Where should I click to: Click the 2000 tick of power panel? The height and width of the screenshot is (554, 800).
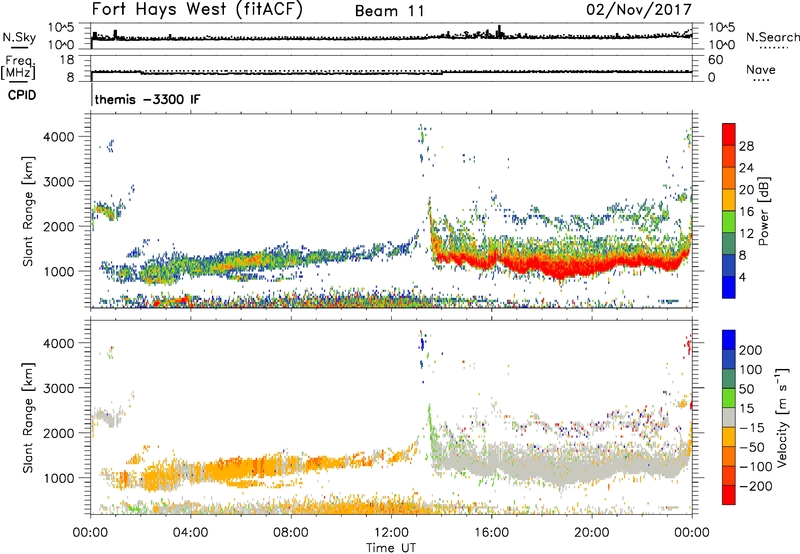click(59, 226)
